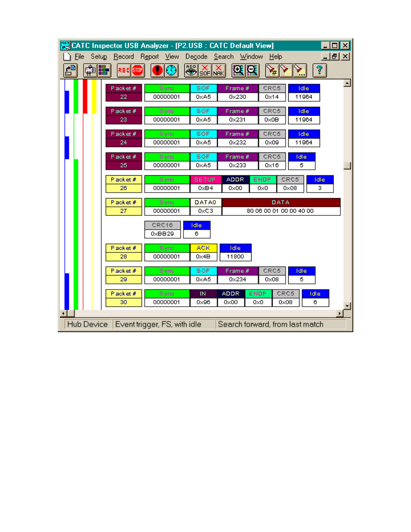Open the Record menu
This screenshot has height=532, width=411.
pyautogui.click(x=124, y=56)
